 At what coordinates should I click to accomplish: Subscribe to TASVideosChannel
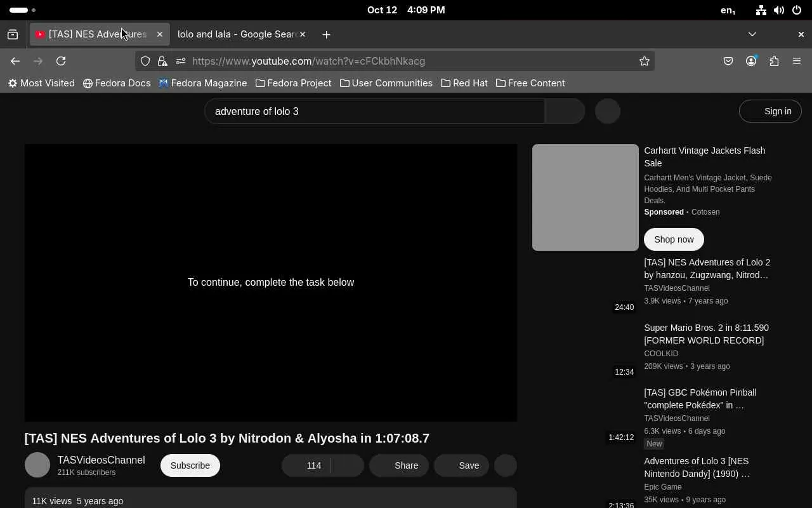tap(190, 465)
